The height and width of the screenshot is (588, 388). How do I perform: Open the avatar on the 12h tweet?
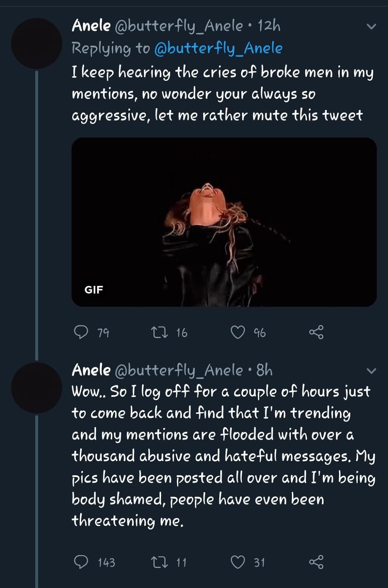pos(36,43)
